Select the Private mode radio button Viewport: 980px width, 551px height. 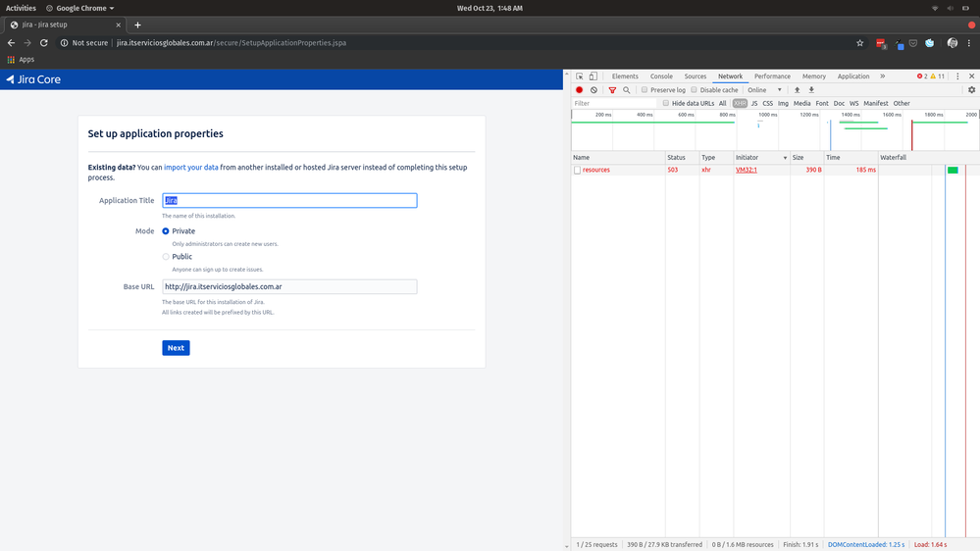pos(166,231)
